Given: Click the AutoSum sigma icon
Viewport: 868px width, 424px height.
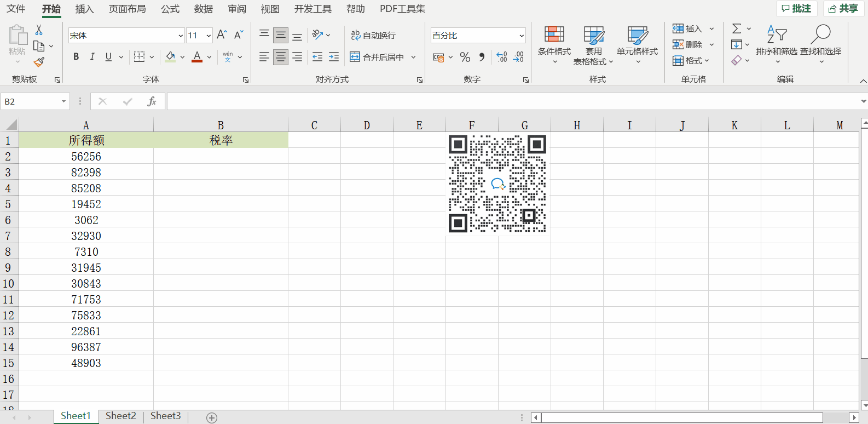Looking at the screenshot, I should click(x=737, y=28).
